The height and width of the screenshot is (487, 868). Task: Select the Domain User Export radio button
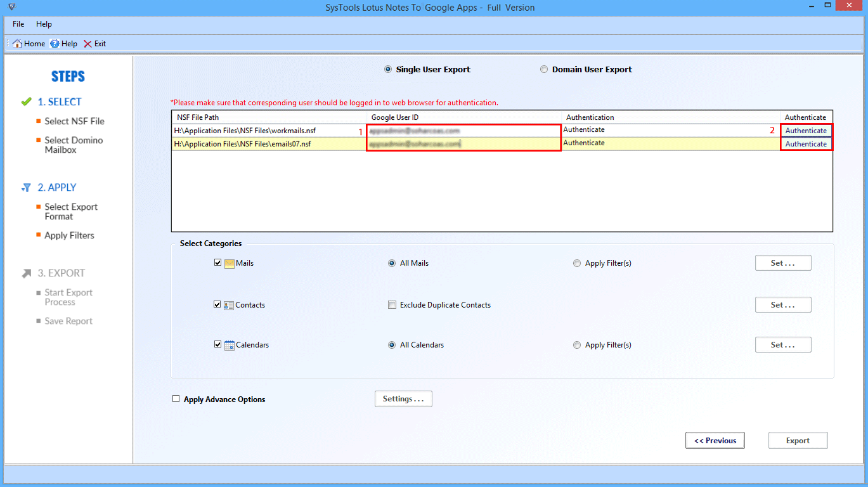tap(544, 70)
